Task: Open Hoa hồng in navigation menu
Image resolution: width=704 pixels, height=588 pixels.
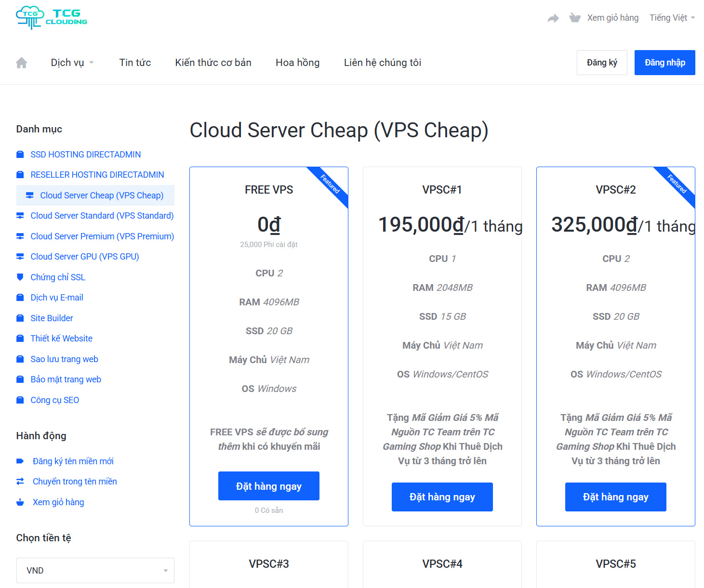Action: [x=297, y=63]
